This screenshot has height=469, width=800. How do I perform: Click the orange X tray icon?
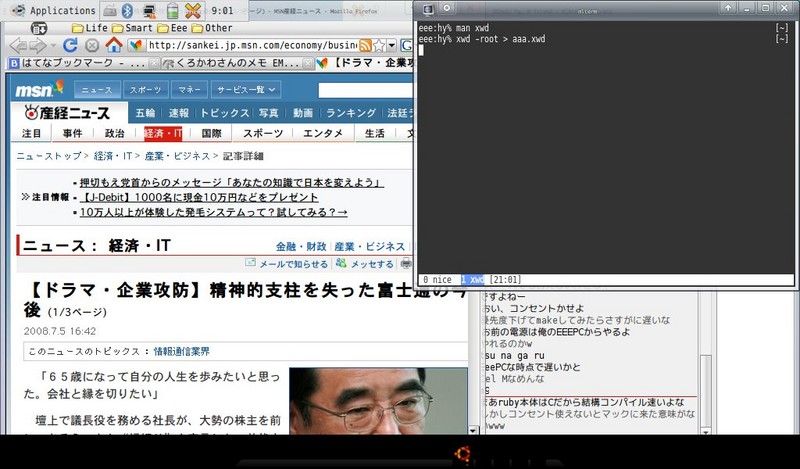click(193, 10)
